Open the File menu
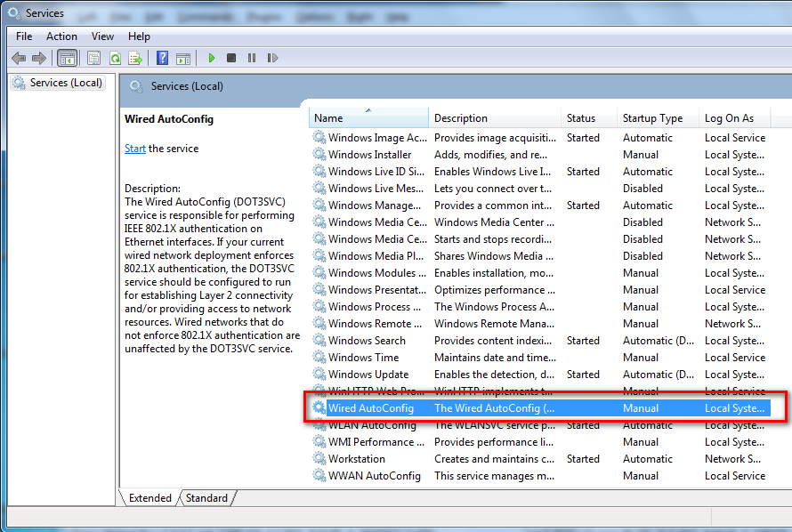 pyautogui.click(x=24, y=36)
